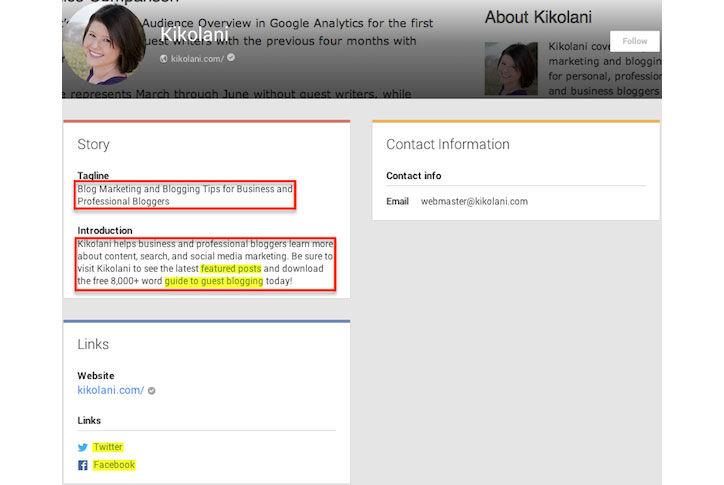Image resolution: width=724 pixels, height=485 pixels.
Task: Click the Facebook logo icon
Action: [83, 465]
